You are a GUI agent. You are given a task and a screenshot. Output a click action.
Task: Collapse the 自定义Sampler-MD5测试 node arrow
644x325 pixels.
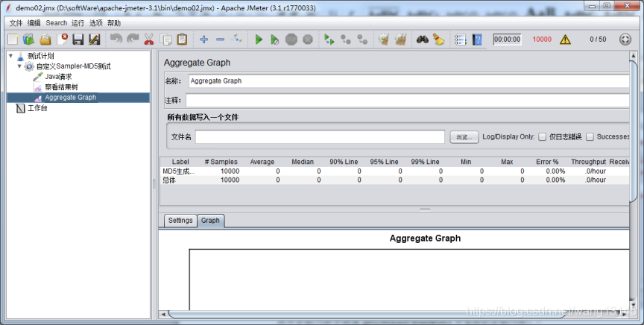tap(19, 66)
